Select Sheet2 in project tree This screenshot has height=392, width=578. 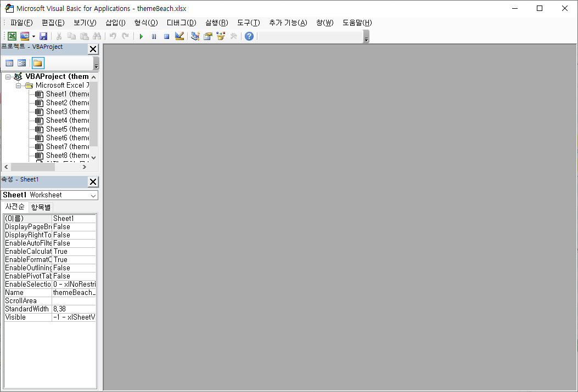68,103
